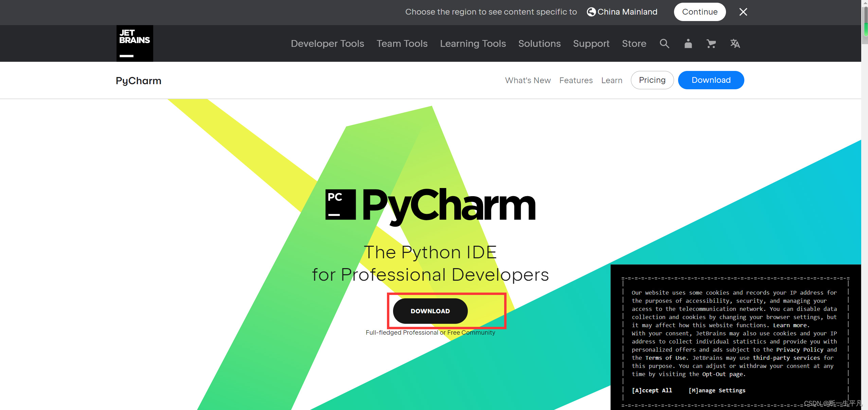Dismiss the region banner with X
Screen dimensions: 868x410
(743, 12)
